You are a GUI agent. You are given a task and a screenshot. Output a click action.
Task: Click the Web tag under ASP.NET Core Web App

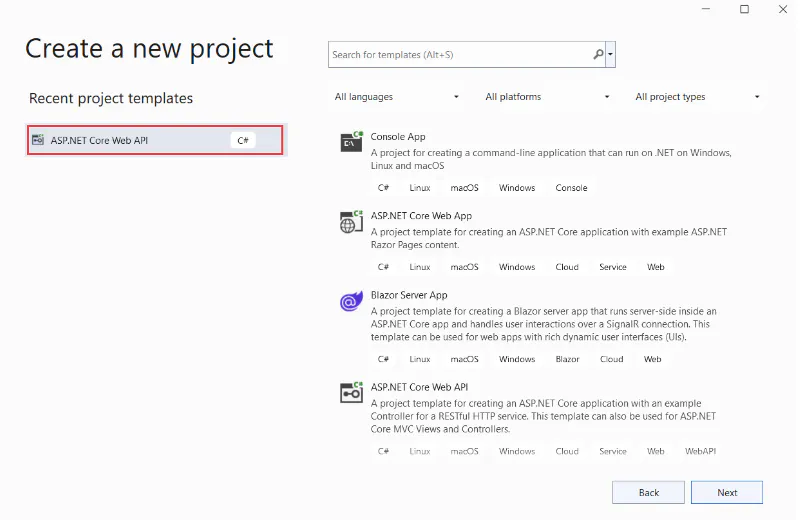[656, 267]
